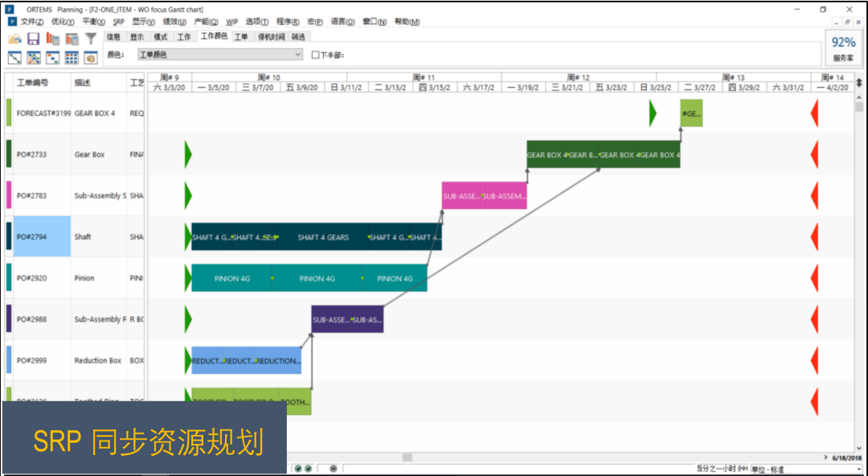Click the green start marker of PO#2988 row

[x=188, y=319]
